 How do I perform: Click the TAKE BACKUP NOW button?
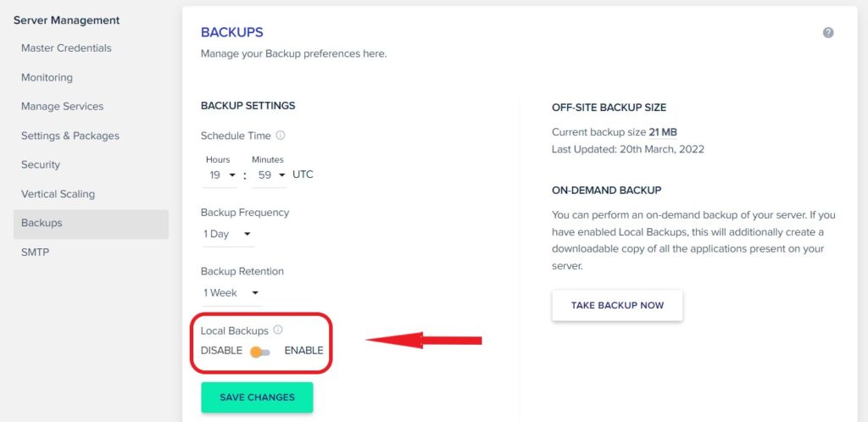point(617,305)
